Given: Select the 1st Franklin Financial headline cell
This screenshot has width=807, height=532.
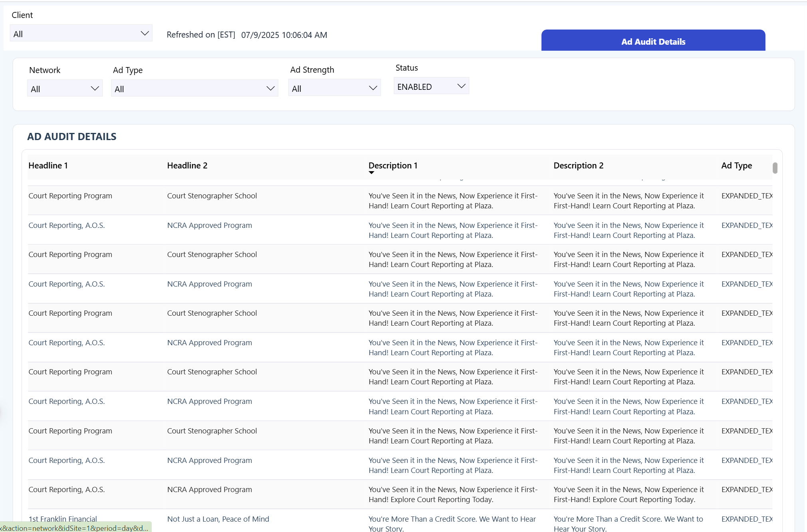Looking at the screenshot, I should (x=63, y=518).
